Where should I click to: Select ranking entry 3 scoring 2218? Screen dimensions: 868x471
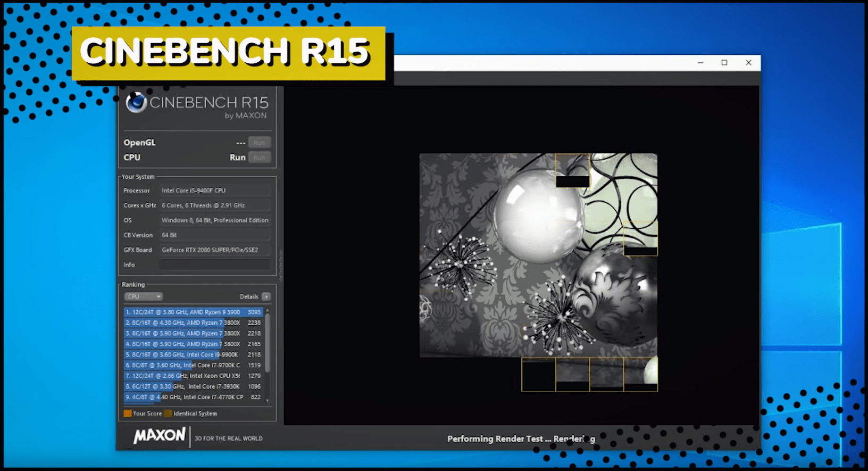tap(194, 334)
